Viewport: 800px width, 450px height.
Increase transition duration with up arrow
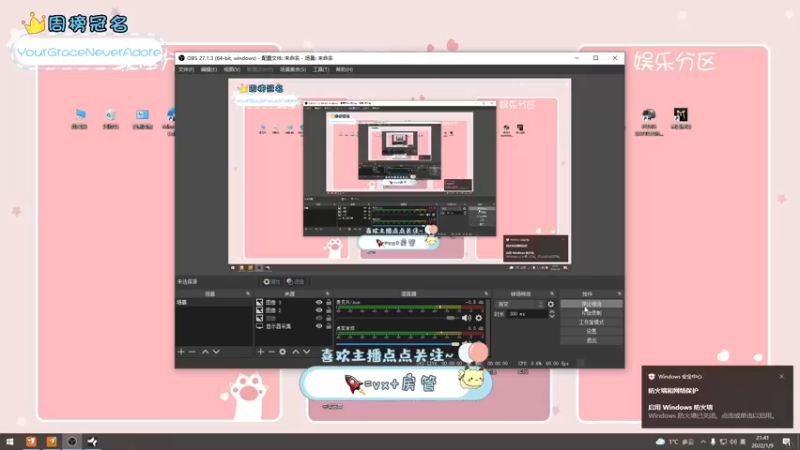[x=552, y=312]
